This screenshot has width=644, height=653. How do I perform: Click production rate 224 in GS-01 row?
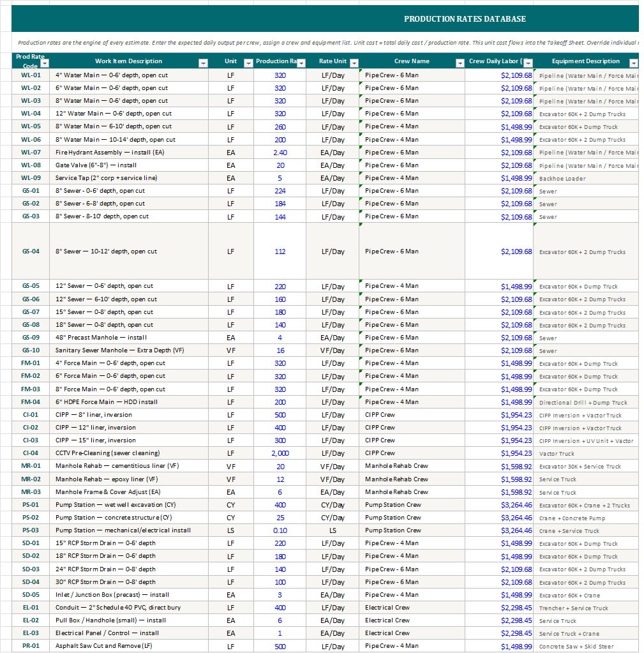pos(280,191)
